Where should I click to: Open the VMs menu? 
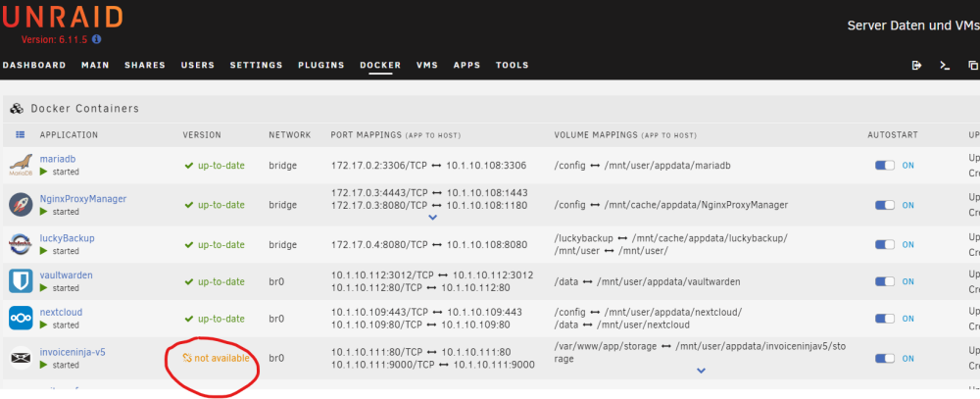(x=427, y=65)
